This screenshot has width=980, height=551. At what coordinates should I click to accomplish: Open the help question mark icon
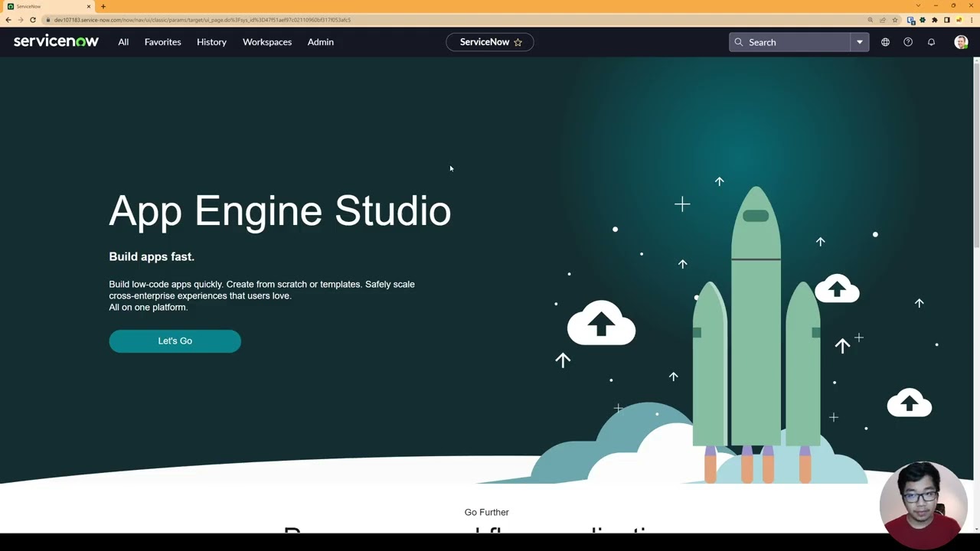pos(908,42)
